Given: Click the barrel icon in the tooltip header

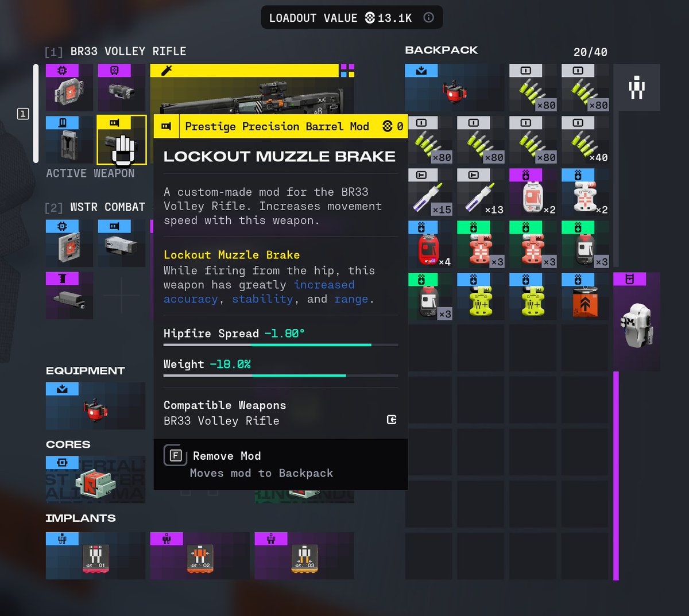Looking at the screenshot, I should (167, 126).
